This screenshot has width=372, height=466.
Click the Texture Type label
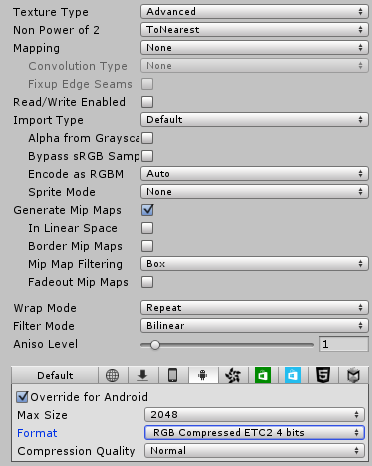pyautogui.click(x=51, y=12)
